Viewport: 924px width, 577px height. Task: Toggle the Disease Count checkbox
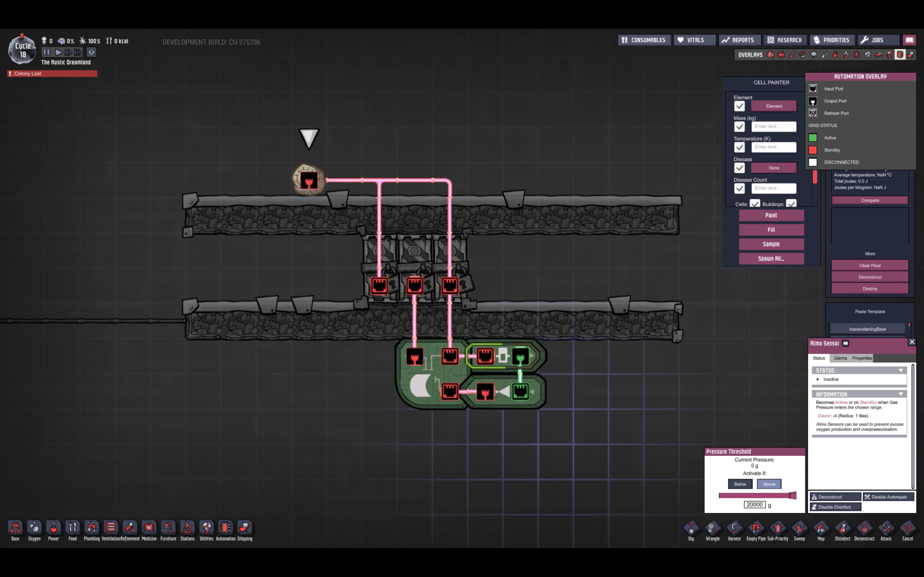739,188
